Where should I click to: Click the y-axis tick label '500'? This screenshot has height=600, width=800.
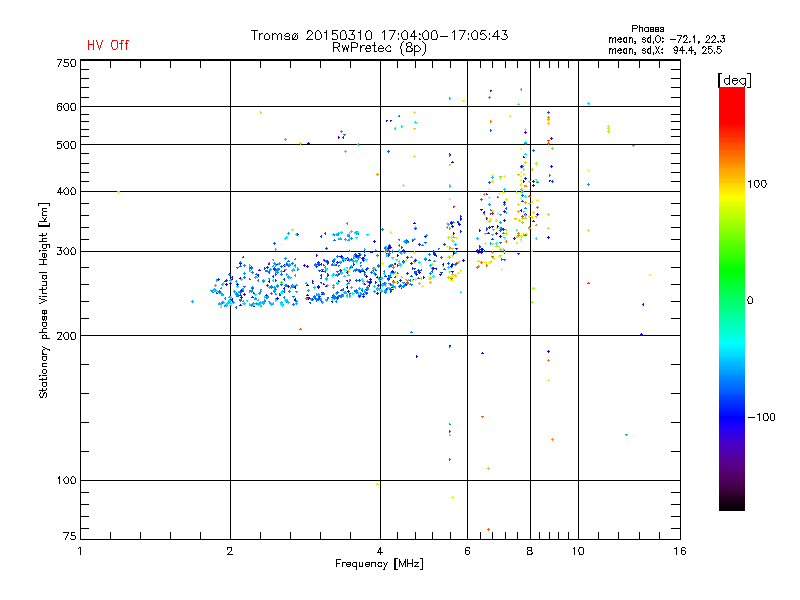tap(67, 145)
